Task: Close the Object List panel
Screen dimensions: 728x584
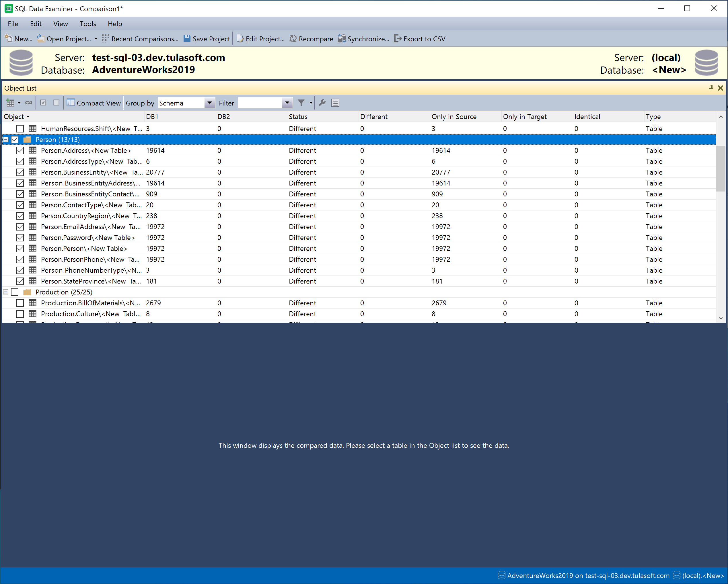Action: tap(720, 88)
